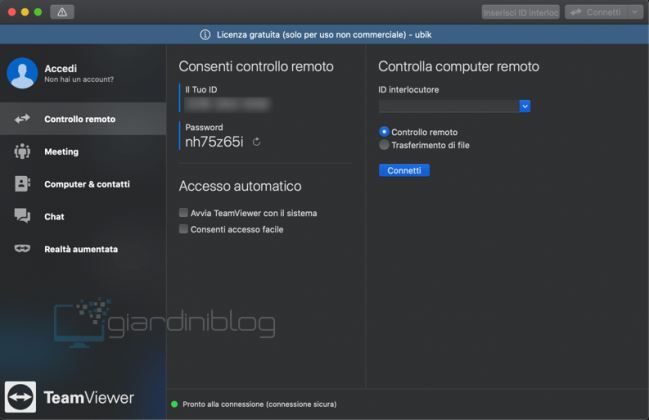Open Realtà aumentata section
This screenshot has width=649, height=420.
coord(83,249)
